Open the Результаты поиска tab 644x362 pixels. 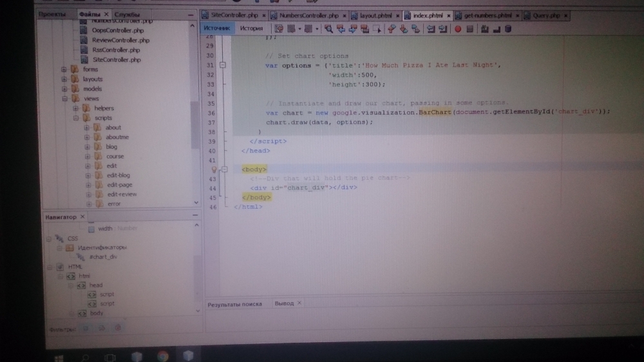[234, 303]
